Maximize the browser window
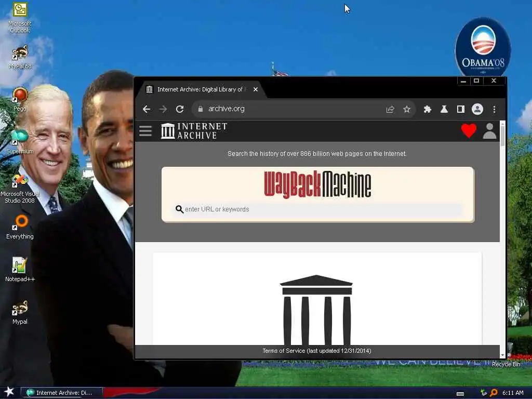The width and height of the screenshot is (532, 399). [476, 81]
